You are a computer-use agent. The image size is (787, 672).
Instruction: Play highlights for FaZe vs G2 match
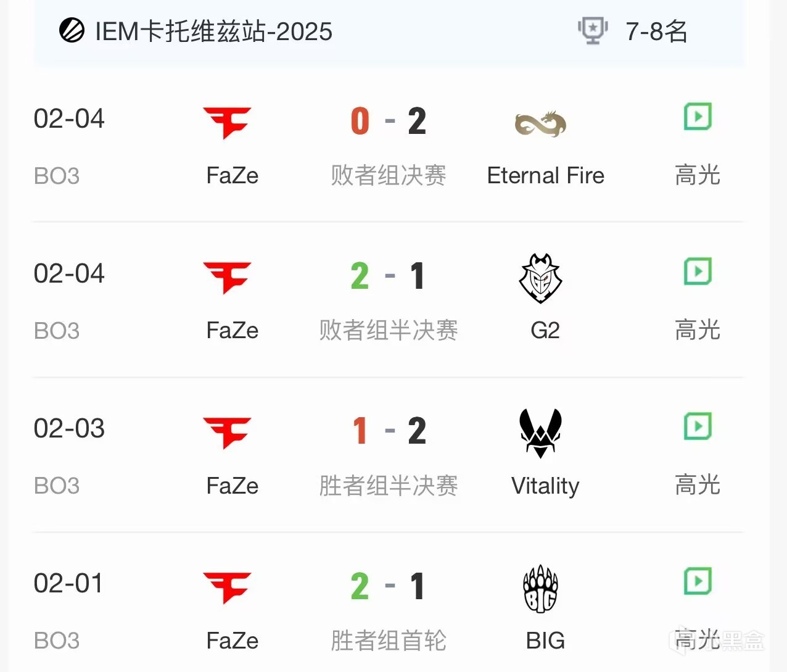coord(698,272)
